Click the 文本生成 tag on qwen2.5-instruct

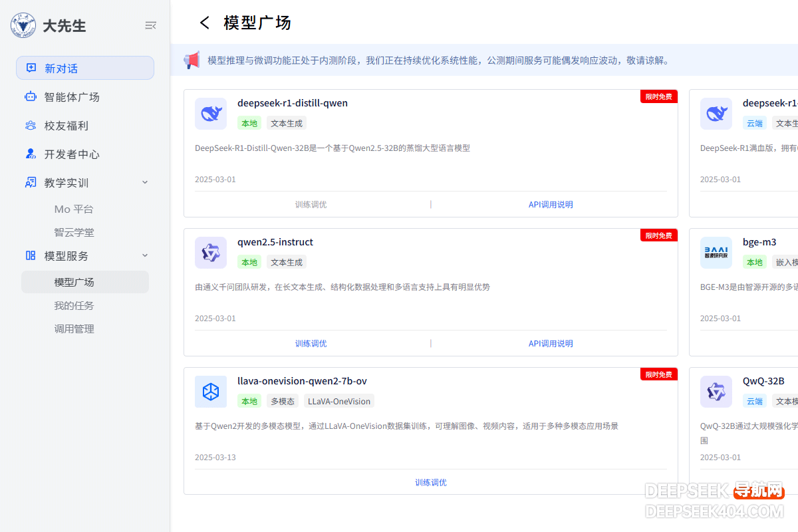287,262
